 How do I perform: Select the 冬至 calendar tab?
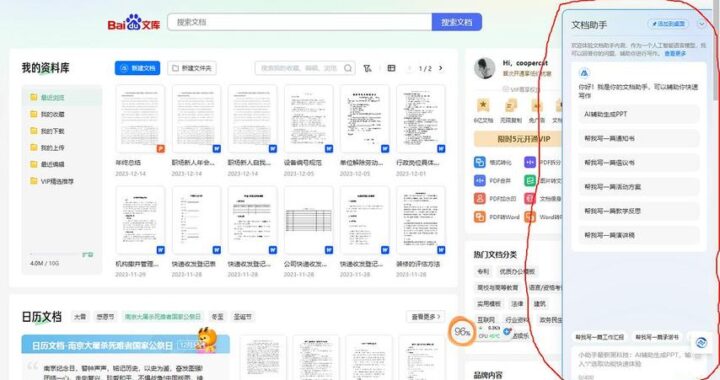217,317
